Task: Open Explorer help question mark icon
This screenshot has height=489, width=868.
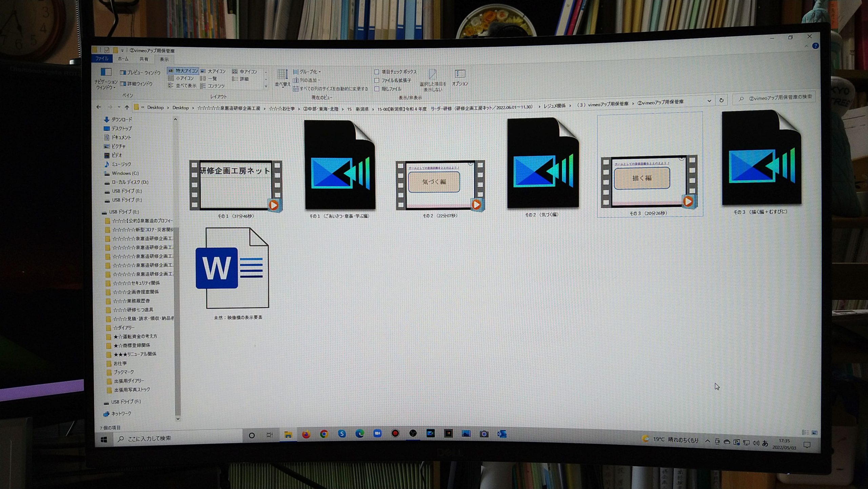Action: pos(815,46)
